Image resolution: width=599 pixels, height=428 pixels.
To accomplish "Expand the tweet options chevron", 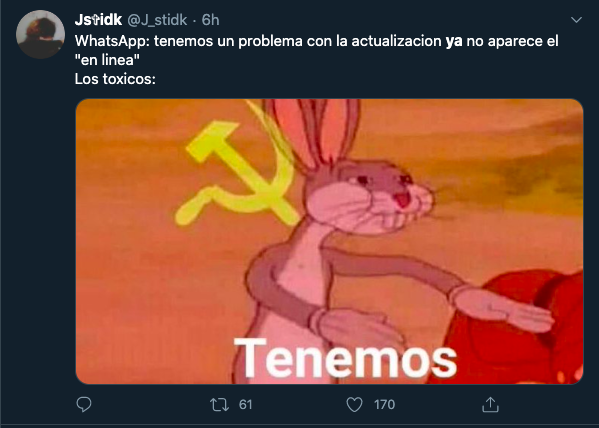I will click(x=576, y=19).
